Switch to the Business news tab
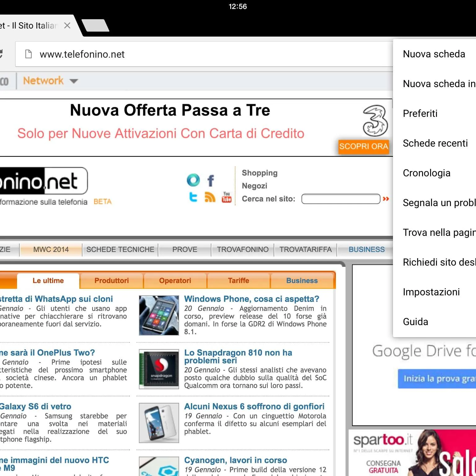The image size is (476, 476). [302, 281]
